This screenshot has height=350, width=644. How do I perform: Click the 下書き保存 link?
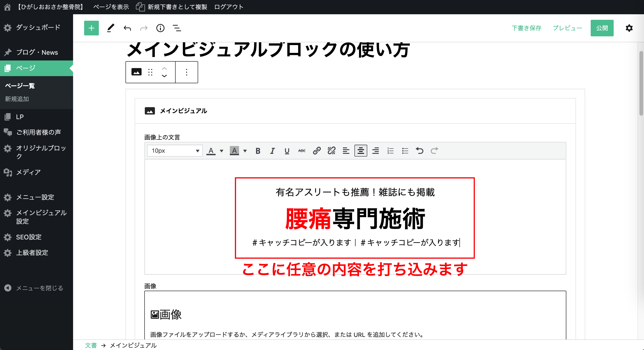click(526, 28)
